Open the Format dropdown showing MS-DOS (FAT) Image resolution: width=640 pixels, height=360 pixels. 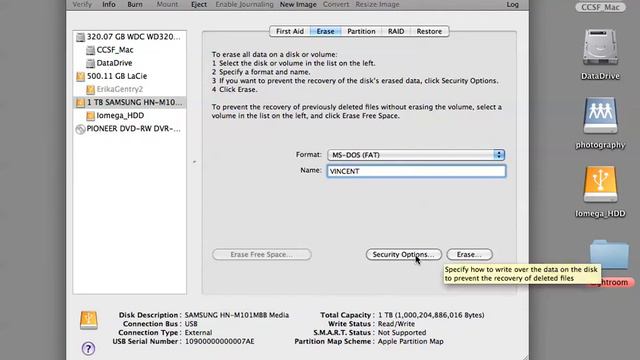click(416, 155)
